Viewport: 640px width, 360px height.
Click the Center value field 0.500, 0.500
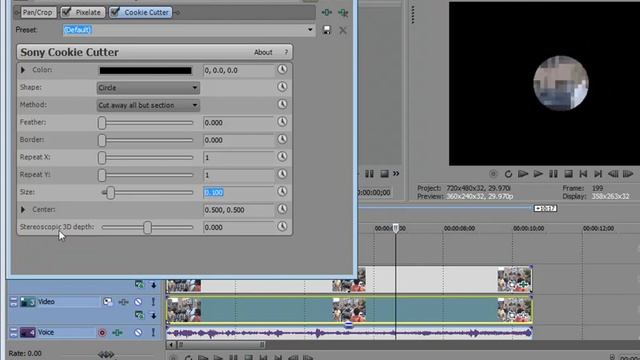[x=238, y=210]
